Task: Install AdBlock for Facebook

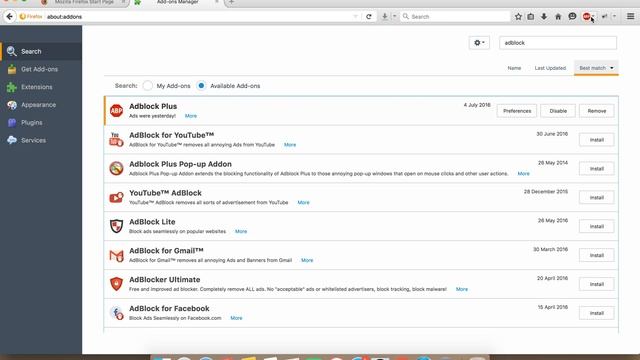Action: [x=597, y=313]
